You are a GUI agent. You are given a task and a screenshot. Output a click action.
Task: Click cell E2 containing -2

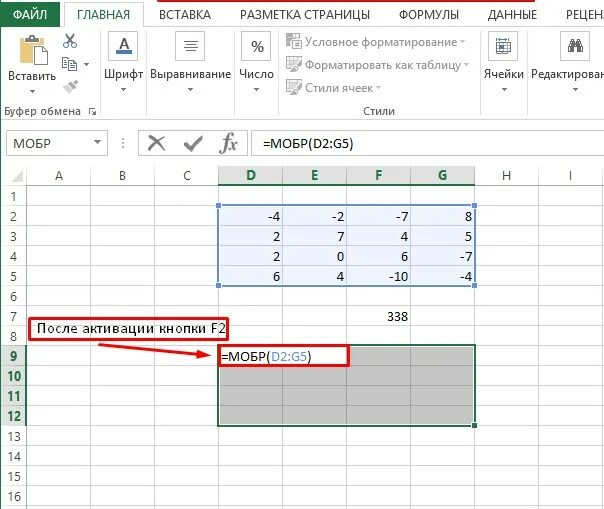tap(314, 216)
